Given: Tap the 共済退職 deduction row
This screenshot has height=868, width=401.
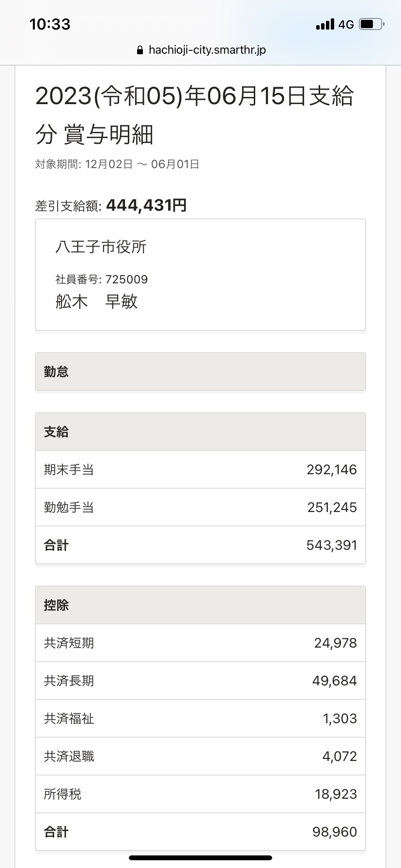Looking at the screenshot, I should [x=200, y=756].
